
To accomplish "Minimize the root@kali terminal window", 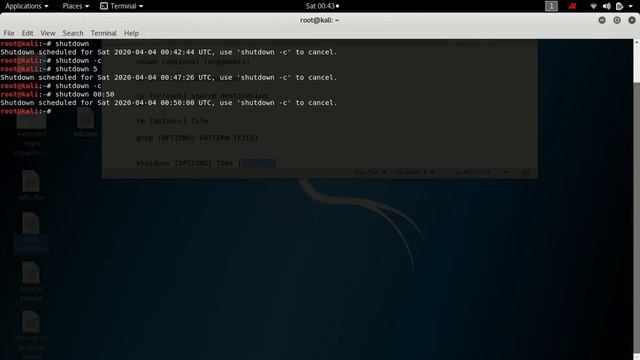I will pyautogui.click(x=602, y=20).
